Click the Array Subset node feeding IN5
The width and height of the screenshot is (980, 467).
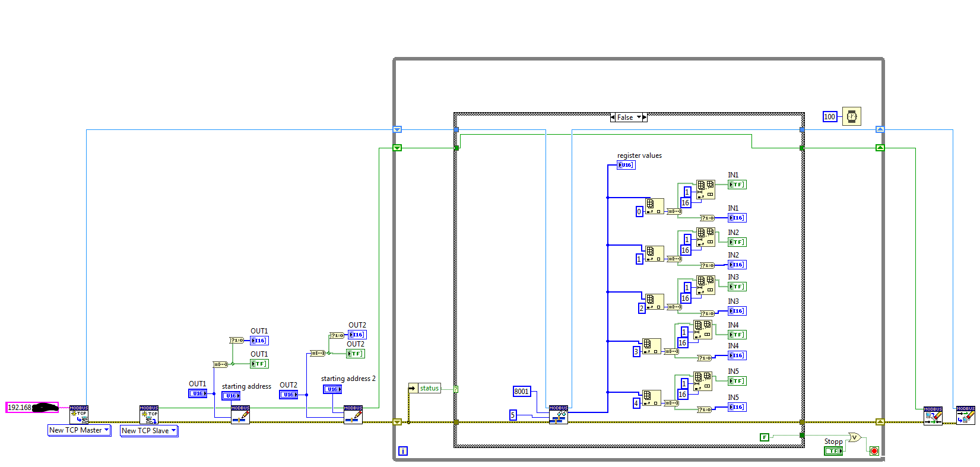pos(703,381)
